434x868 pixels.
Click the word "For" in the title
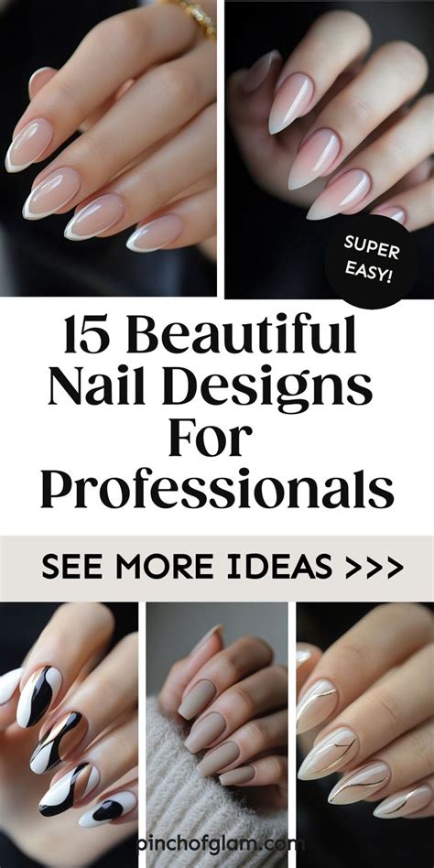211,439
